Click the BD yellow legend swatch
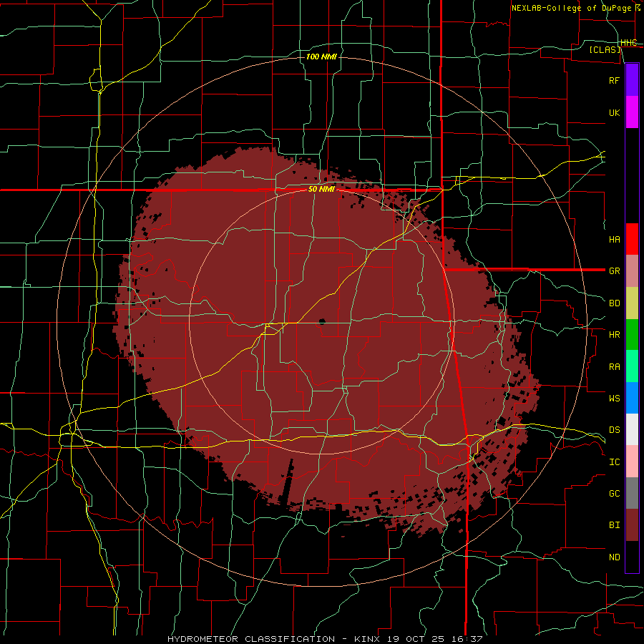Image resolution: width=644 pixels, height=644 pixels. coord(632,303)
